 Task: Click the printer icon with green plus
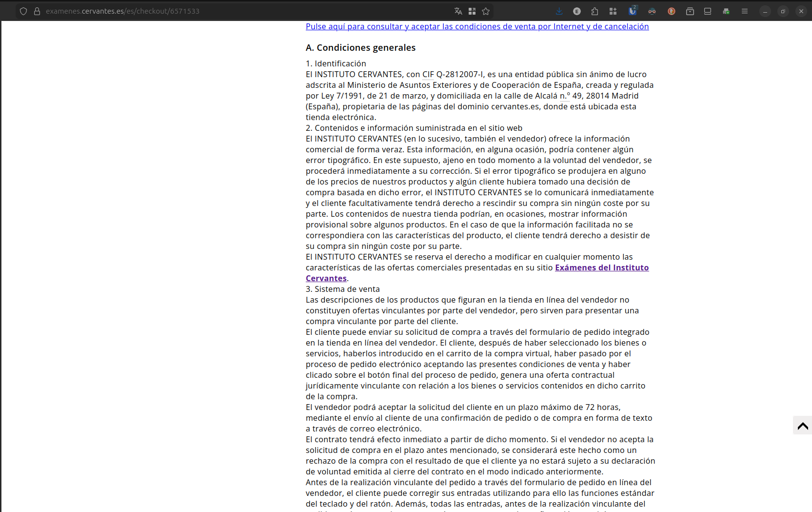tap(726, 11)
